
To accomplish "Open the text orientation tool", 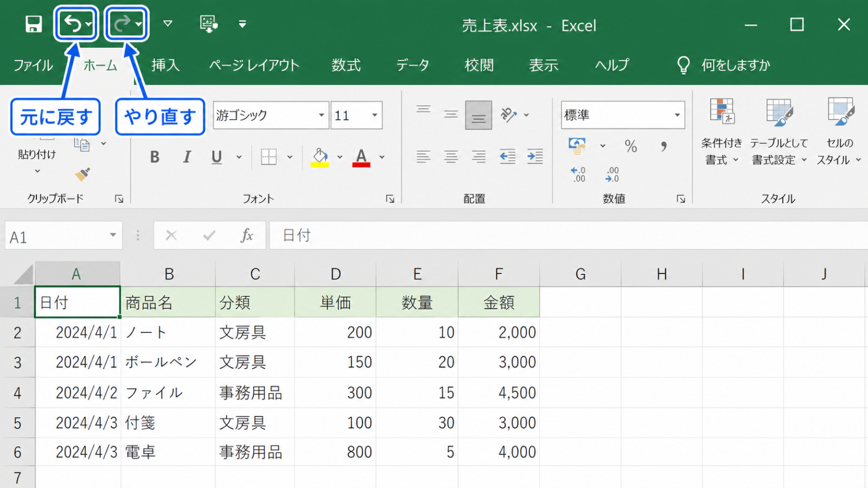I will [x=508, y=114].
